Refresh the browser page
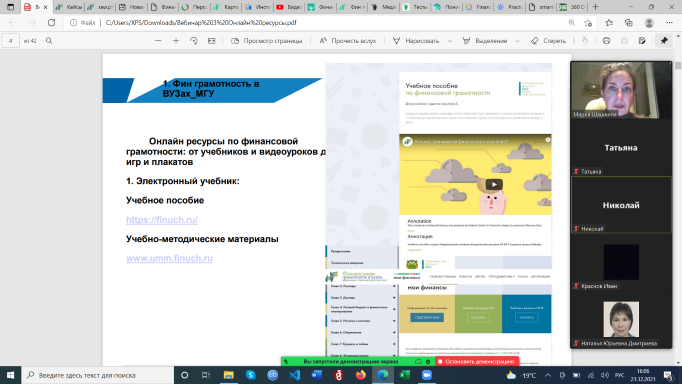The image size is (682, 384). click(x=51, y=23)
